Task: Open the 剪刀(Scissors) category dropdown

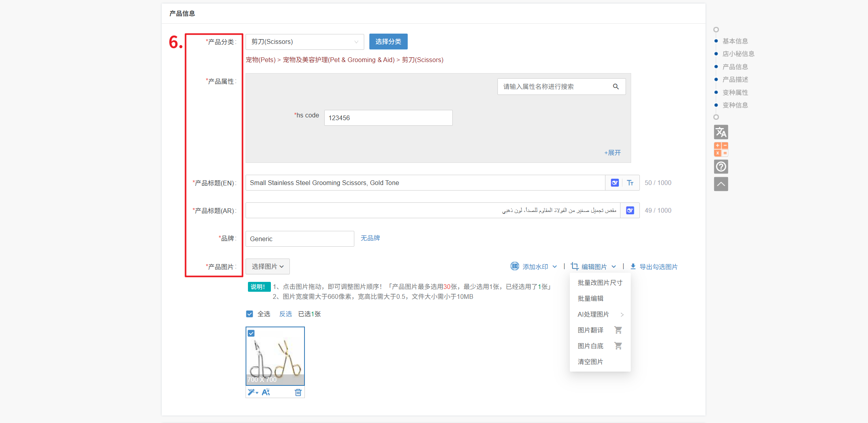Action: coord(305,42)
